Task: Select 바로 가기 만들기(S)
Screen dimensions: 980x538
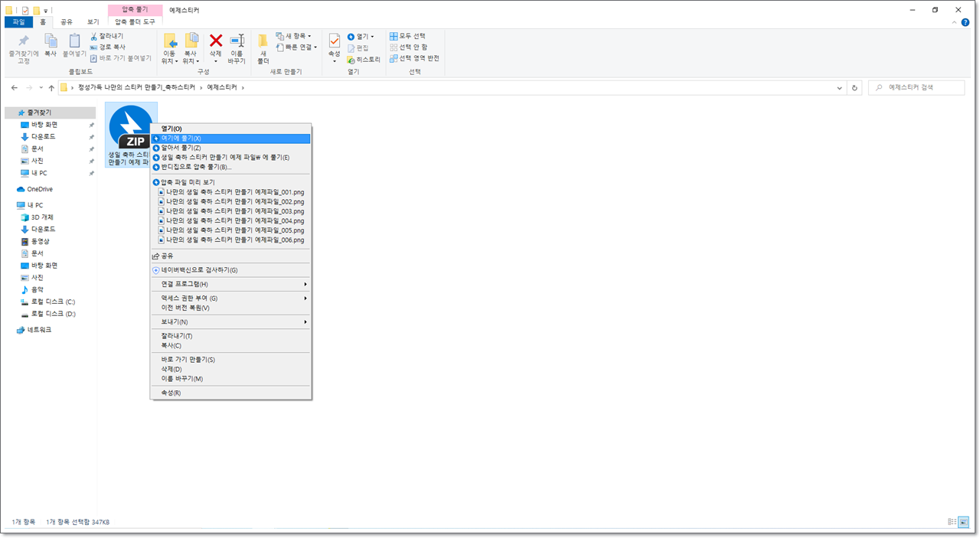Action: [230, 360]
